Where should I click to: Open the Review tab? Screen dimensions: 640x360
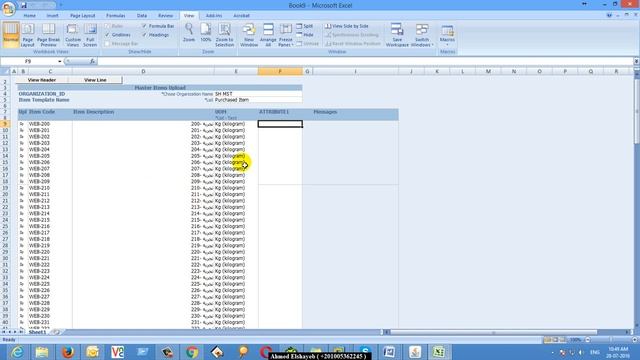(165, 16)
